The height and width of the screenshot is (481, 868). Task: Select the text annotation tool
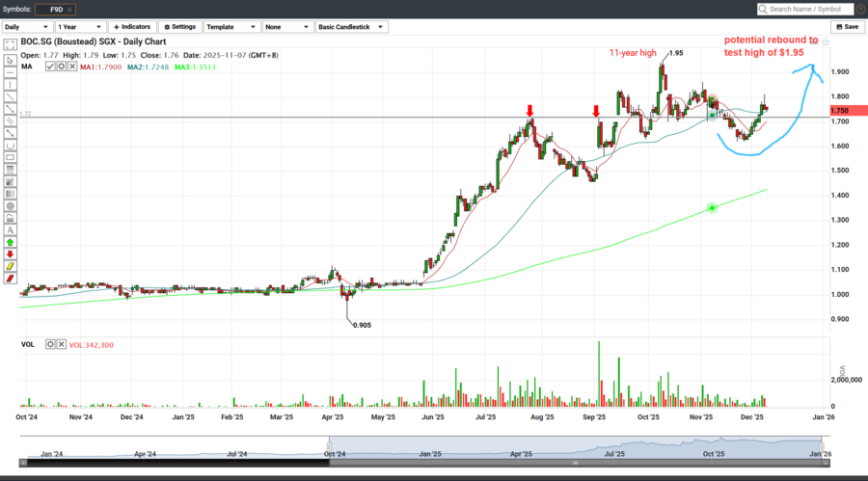(11, 230)
